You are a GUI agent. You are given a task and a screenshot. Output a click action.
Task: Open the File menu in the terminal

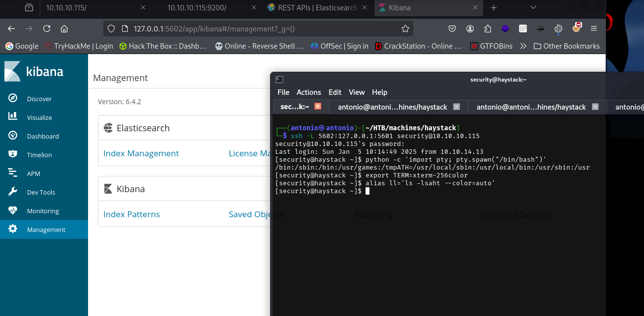[x=283, y=92]
